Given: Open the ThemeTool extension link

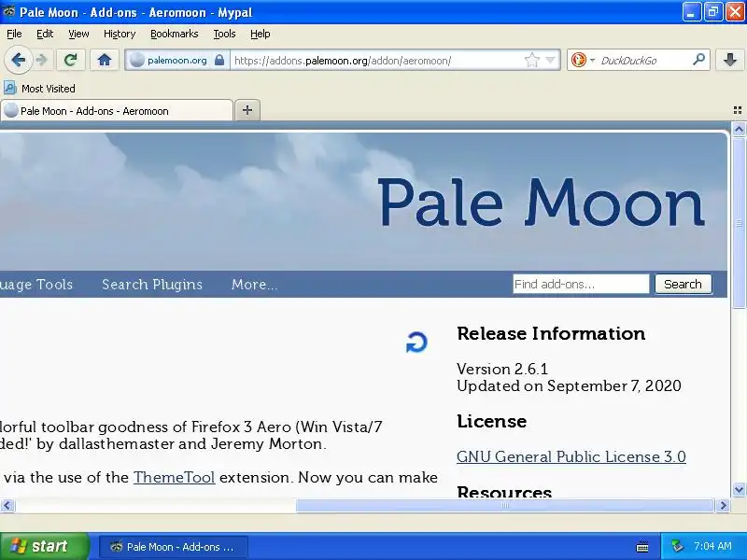Looking at the screenshot, I should [x=174, y=477].
